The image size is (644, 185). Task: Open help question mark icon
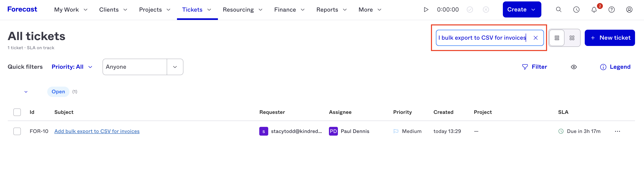[x=611, y=10]
